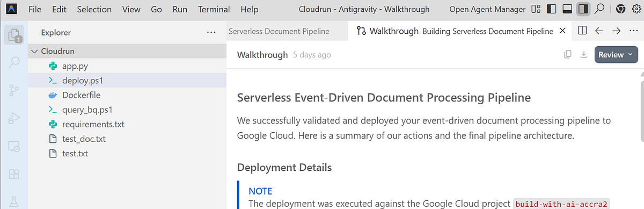Open the Run and Debug view
Screen dimensions: 644x209
(x=14, y=119)
